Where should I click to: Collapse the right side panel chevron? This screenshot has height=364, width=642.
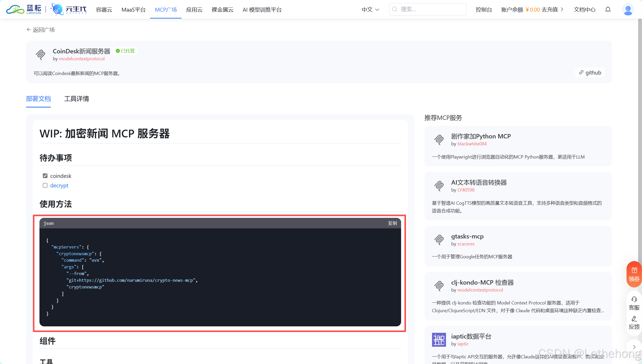pyautogui.click(x=634, y=347)
